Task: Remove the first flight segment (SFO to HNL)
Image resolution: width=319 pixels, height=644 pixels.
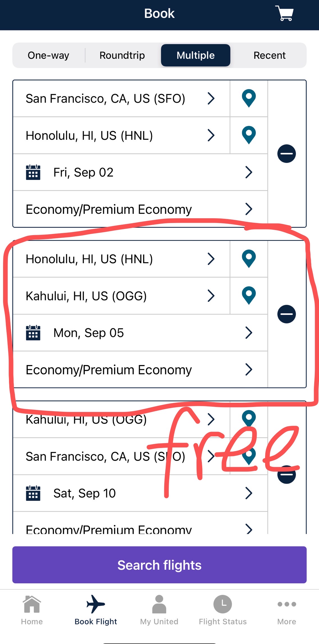Action: click(x=286, y=154)
